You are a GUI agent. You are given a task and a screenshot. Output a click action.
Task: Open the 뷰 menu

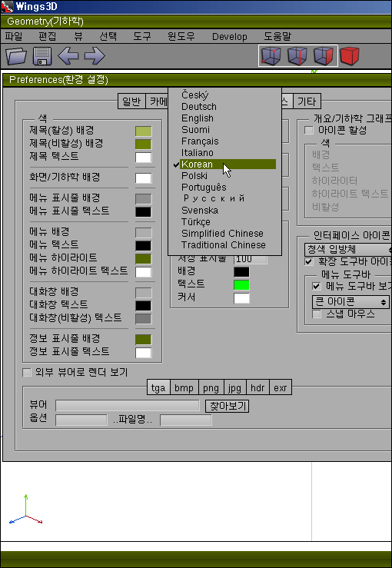78,36
